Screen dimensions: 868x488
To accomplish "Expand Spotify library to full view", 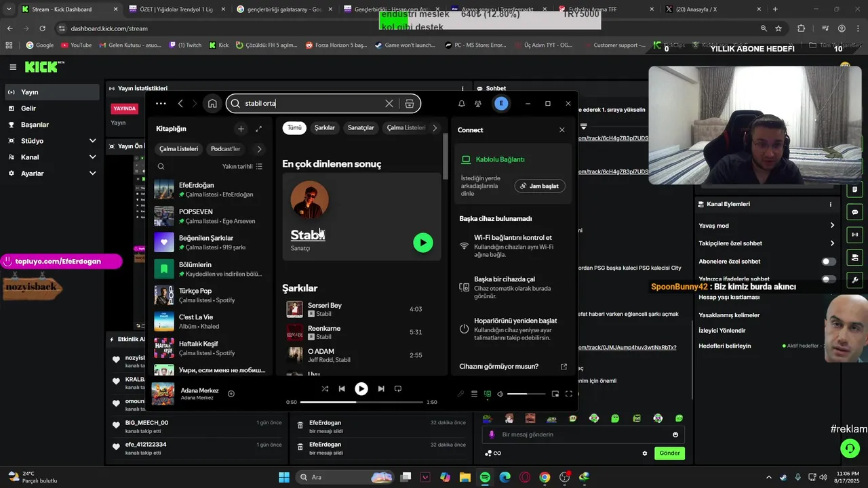I will coord(258,129).
